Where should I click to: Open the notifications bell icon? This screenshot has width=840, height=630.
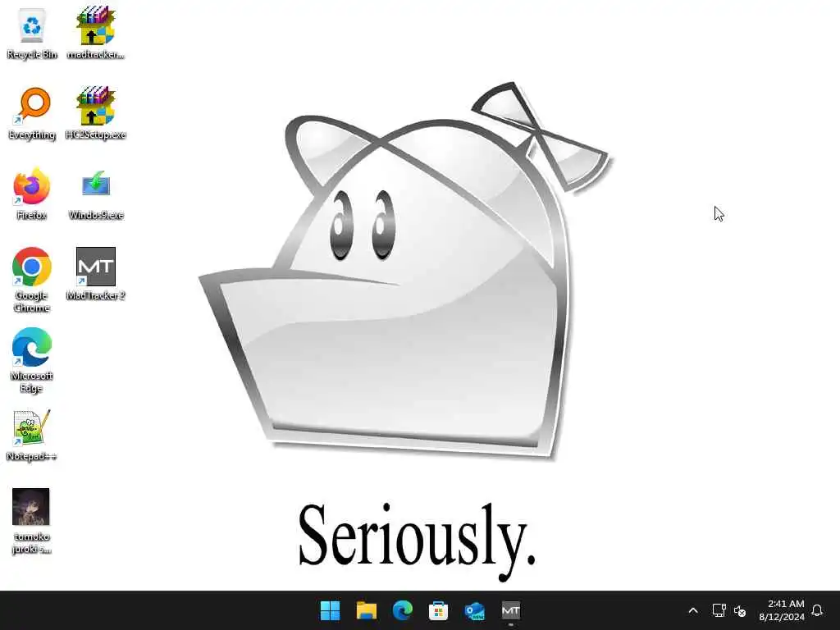(818, 610)
